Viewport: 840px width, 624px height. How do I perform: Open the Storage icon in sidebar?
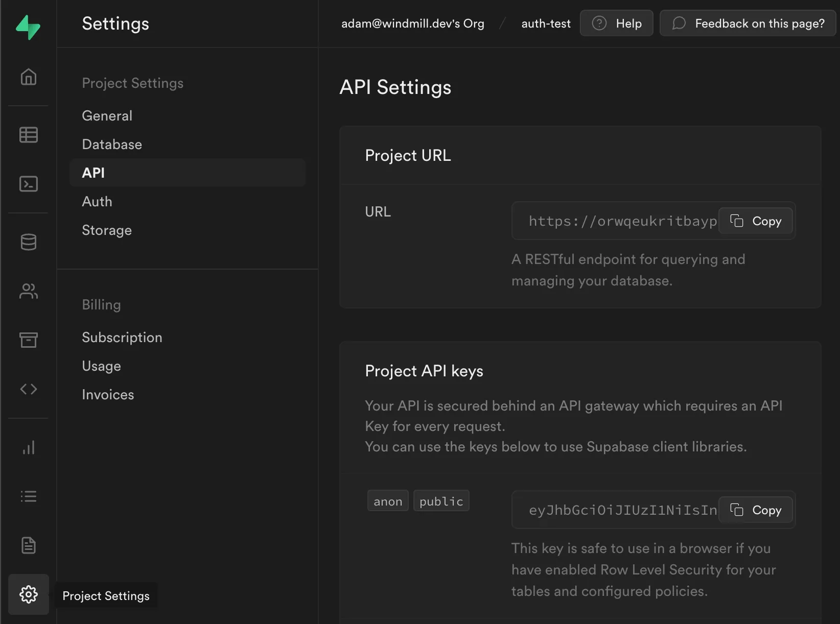28,340
